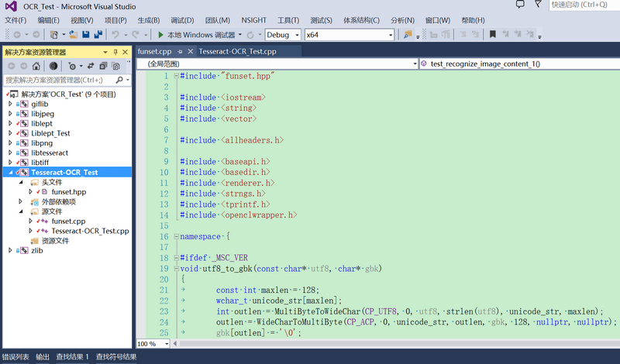
Task: Open the debugger target dropdown arrow
Action: 240,35
